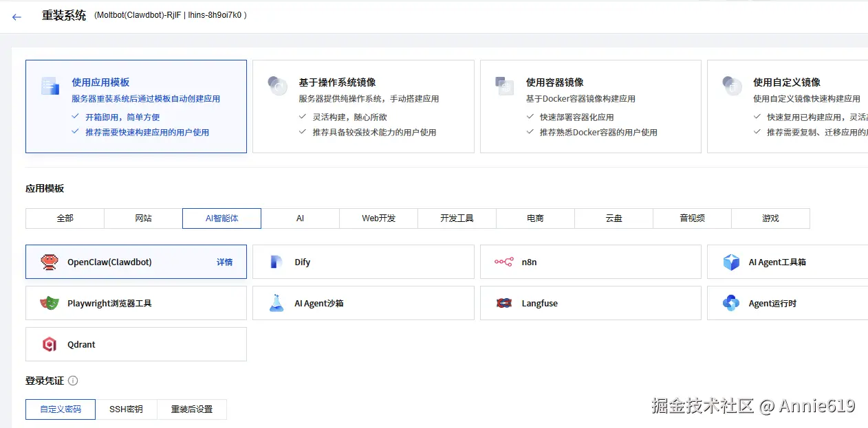This screenshot has width=868, height=428.
Task: Select the Qdrant template
Action: (136, 344)
